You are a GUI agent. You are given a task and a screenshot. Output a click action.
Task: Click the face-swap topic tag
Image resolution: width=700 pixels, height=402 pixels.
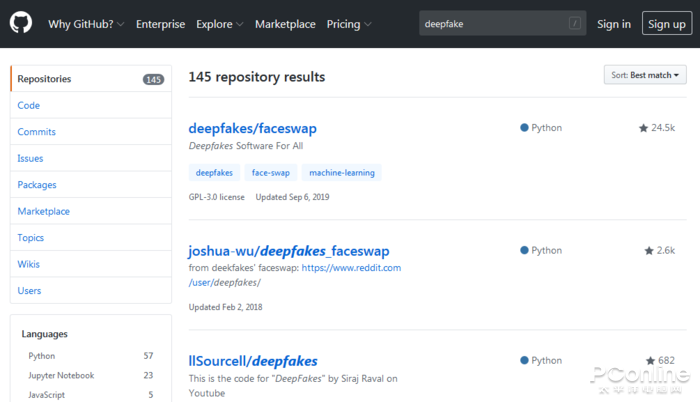pos(270,173)
